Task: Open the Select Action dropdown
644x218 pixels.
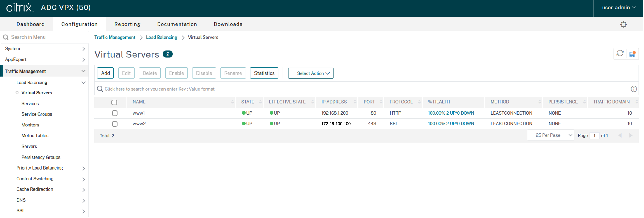Action: pyautogui.click(x=310, y=73)
